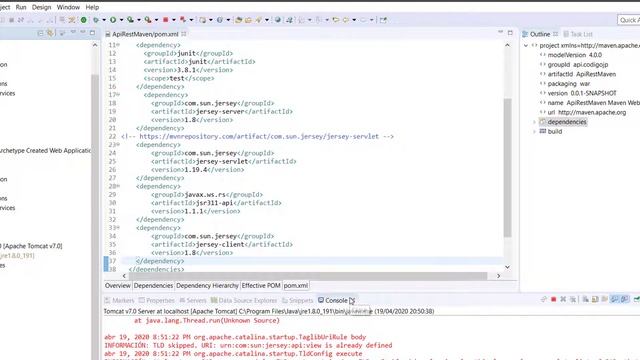Screen dimensions: 640x360
Task: Collapse the fold marker at line 28
Action: click(x=118, y=186)
